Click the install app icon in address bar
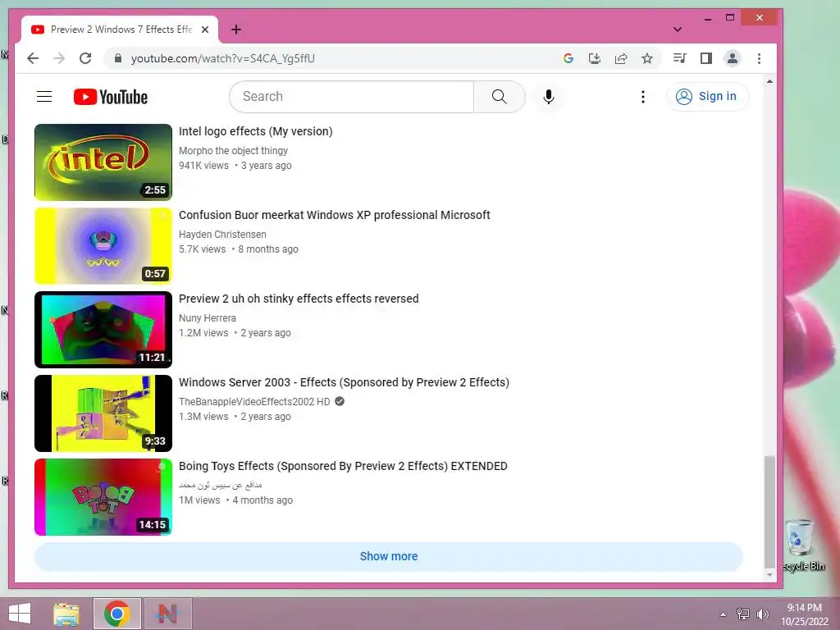This screenshot has height=630, width=840. [594, 58]
